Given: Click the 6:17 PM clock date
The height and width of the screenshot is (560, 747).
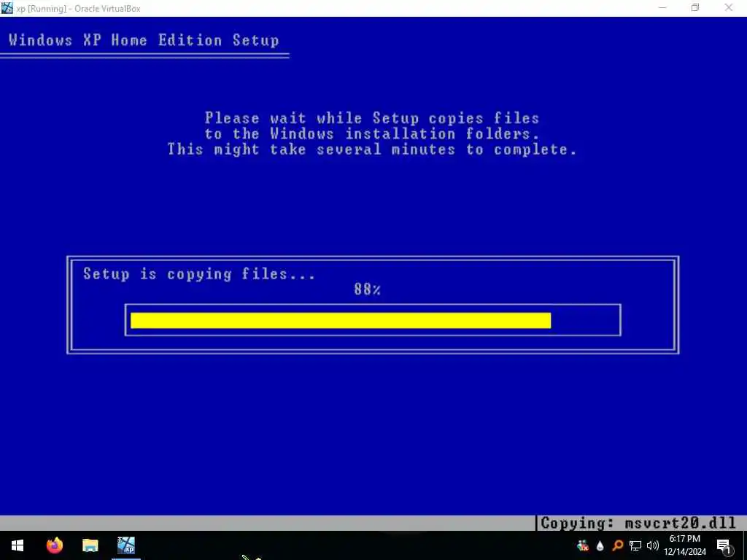Looking at the screenshot, I should [x=685, y=545].
